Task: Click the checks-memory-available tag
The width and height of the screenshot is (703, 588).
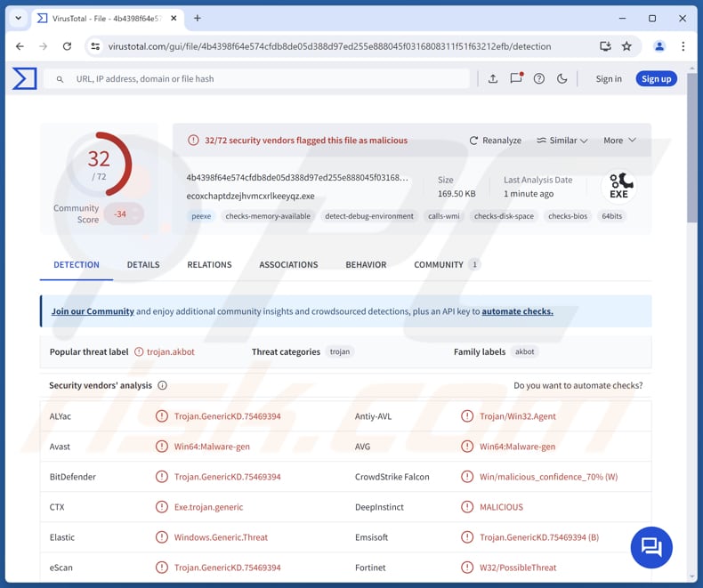Action: pos(268,216)
